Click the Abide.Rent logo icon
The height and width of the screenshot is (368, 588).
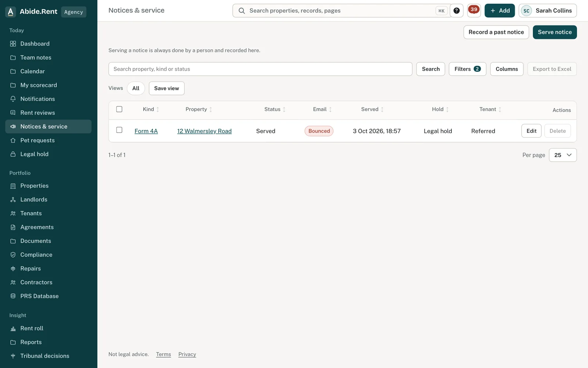(x=11, y=12)
